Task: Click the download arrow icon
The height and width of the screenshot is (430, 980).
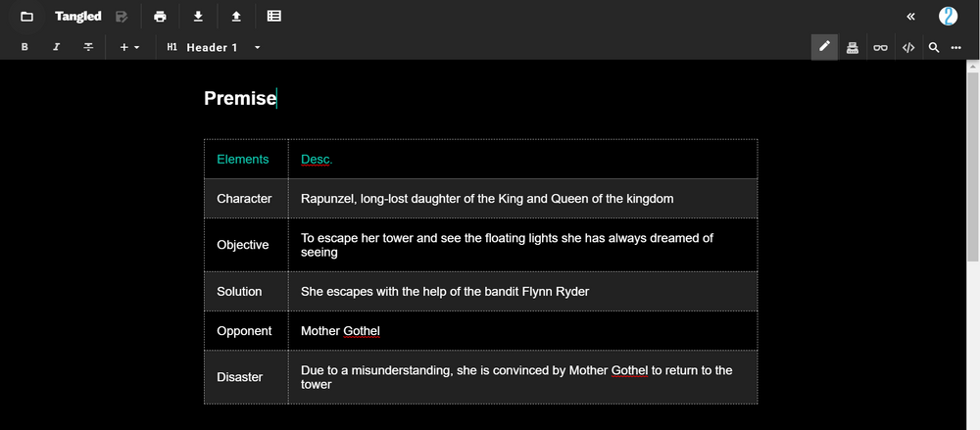Action: (x=198, y=17)
